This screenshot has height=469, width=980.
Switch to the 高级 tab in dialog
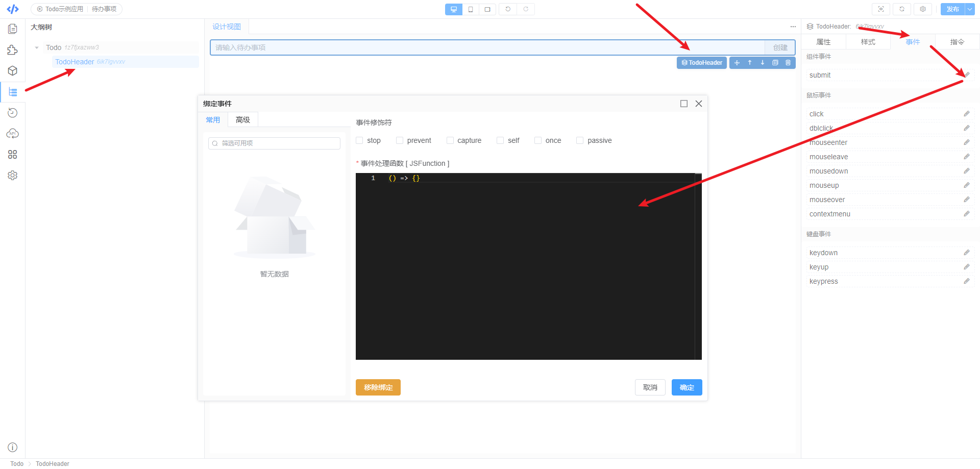pyautogui.click(x=243, y=120)
